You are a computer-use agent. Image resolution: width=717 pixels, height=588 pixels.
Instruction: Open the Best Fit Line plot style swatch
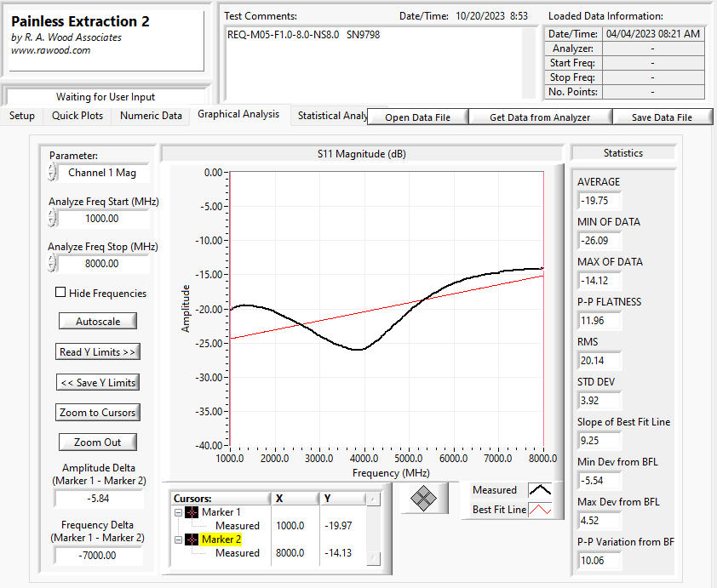pos(540,510)
